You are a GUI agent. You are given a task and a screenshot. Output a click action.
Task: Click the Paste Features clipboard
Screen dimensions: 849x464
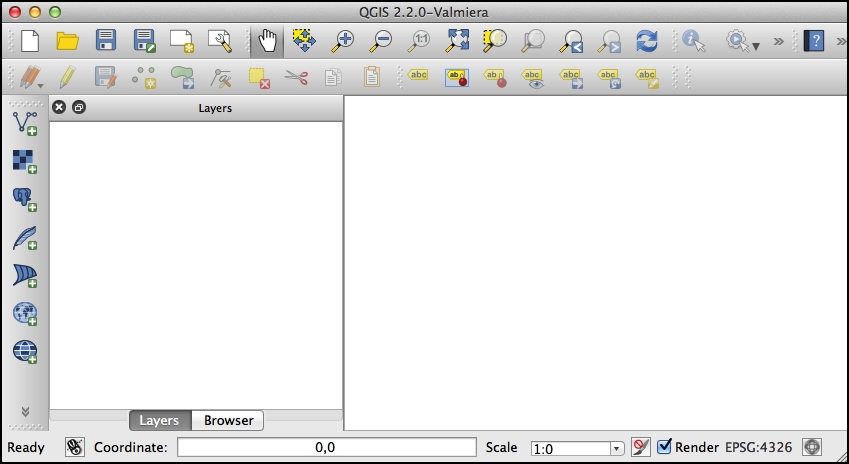pyautogui.click(x=371, y=77)
